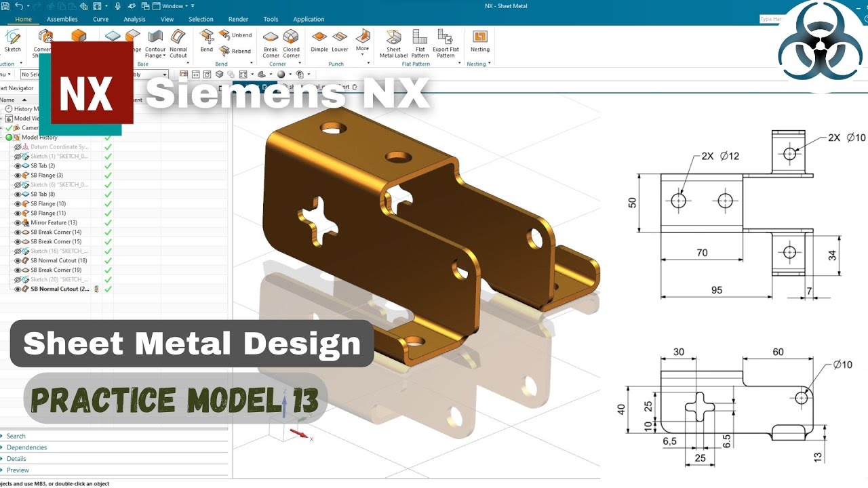Screen dimensions: 868x488
Task: Hide SB Break Corner (14)
Action: tap(18, 232)
